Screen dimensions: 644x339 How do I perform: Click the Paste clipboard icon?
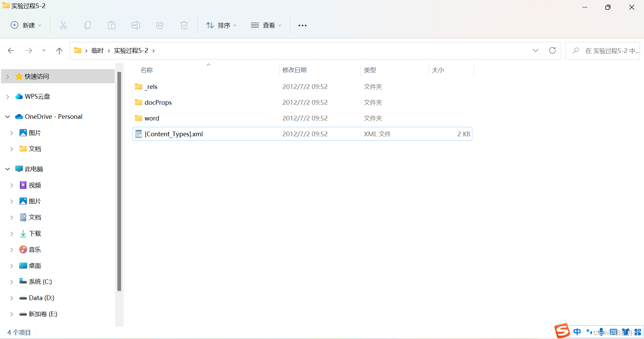112,25
